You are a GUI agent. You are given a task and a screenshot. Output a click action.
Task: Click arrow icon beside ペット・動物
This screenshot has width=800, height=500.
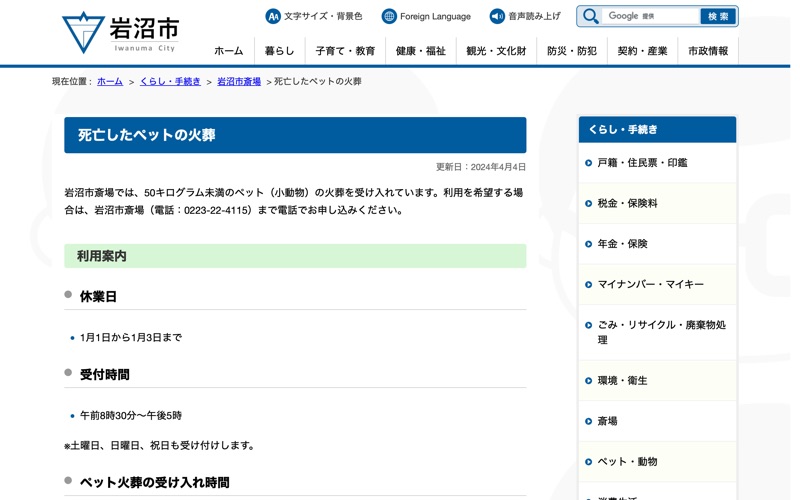tap(588, 462)
